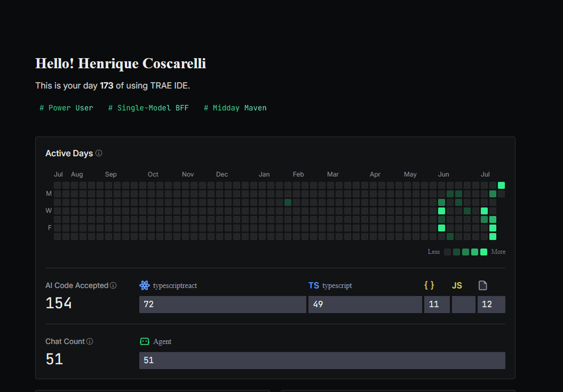Select the Agent chat bar showing 51
Viewport: 563px width, 392px height.
click(x=322, y=361)
